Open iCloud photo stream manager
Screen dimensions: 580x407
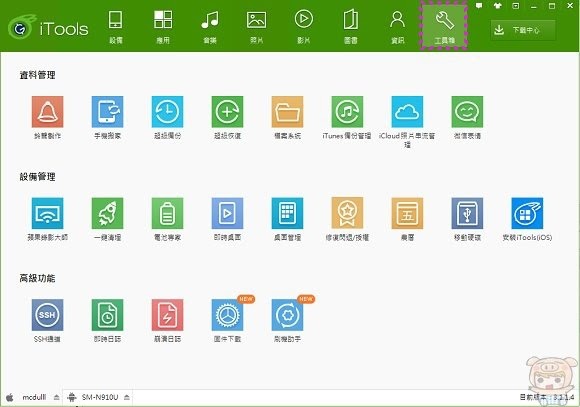tap(407, 112)
